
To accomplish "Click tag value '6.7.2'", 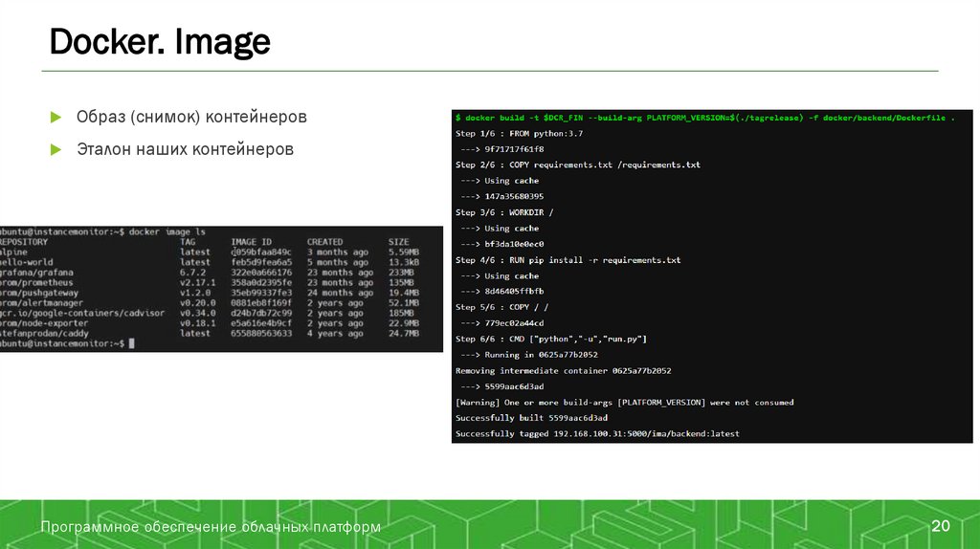I will click(192, 273).
